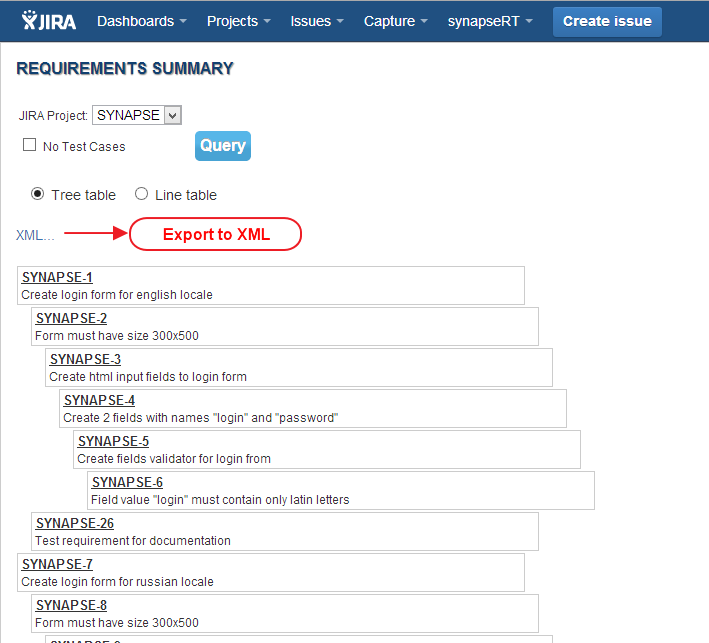Open the SYNAPSE-26 requirement link
Viewport: 709px width, 643px height.
coord(75,523)
